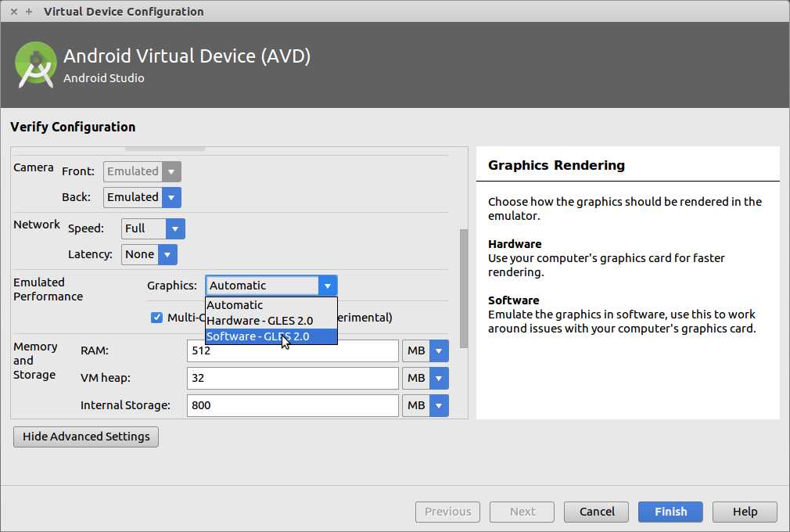This screenshot has width=790, height=532.
Task: Open Internal Storage unit MB dropdown
Action: (426, 405)
